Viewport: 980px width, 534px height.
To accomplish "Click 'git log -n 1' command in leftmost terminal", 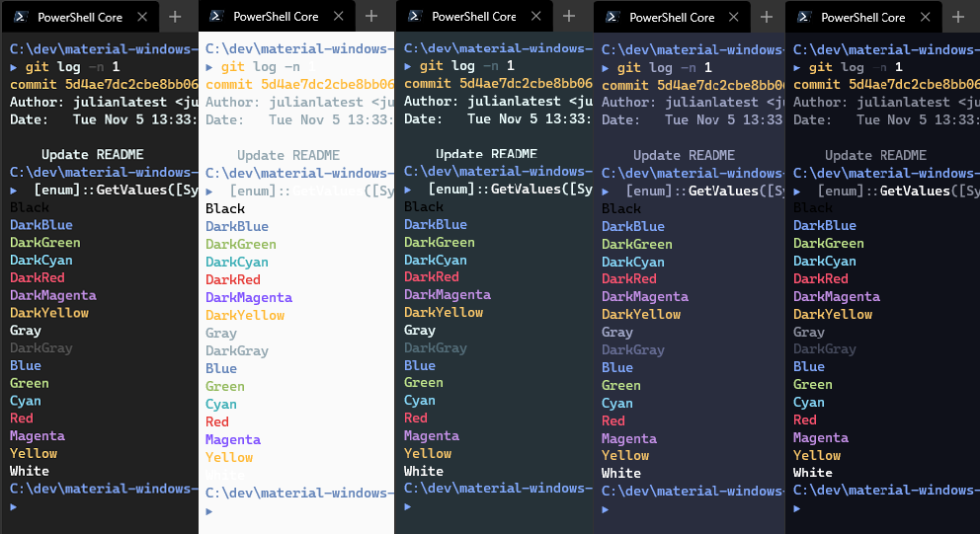I will click(x=72, y=67).
